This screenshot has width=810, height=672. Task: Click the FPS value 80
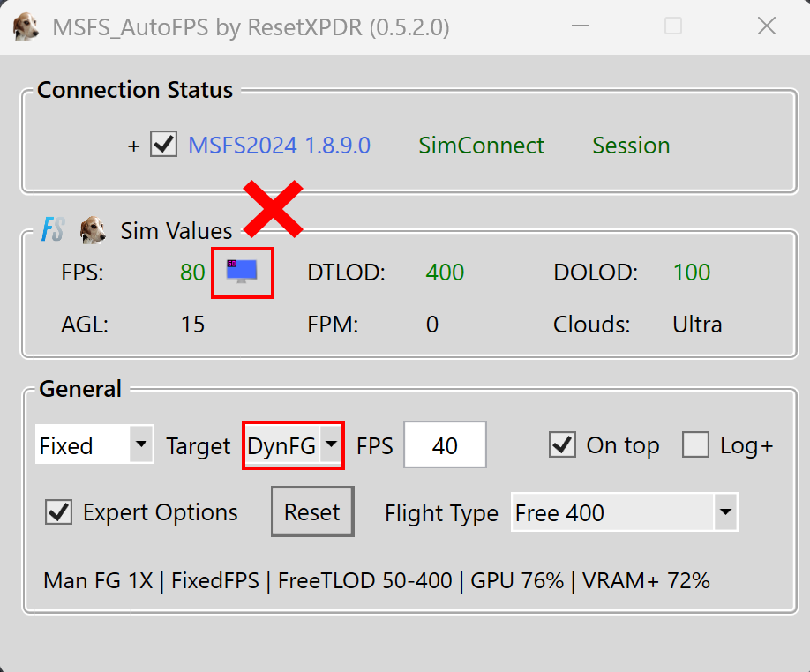point(192,273)
